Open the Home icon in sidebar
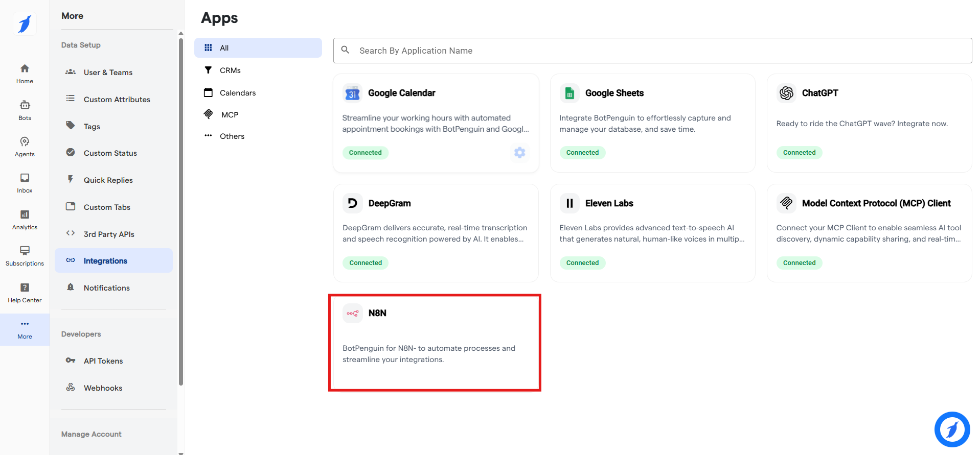980x455 pixels. pos(25,74)
